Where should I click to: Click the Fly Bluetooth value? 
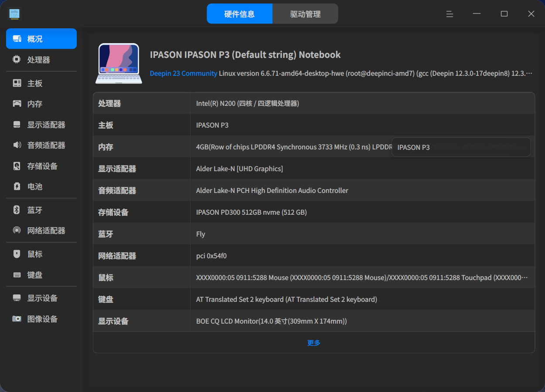[x=201, y=234]
